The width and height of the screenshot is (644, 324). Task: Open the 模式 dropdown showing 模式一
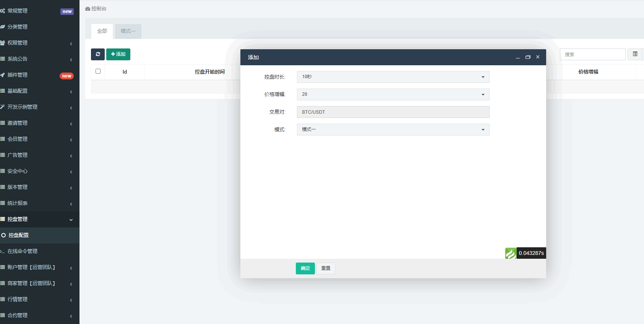click(393, 129)
